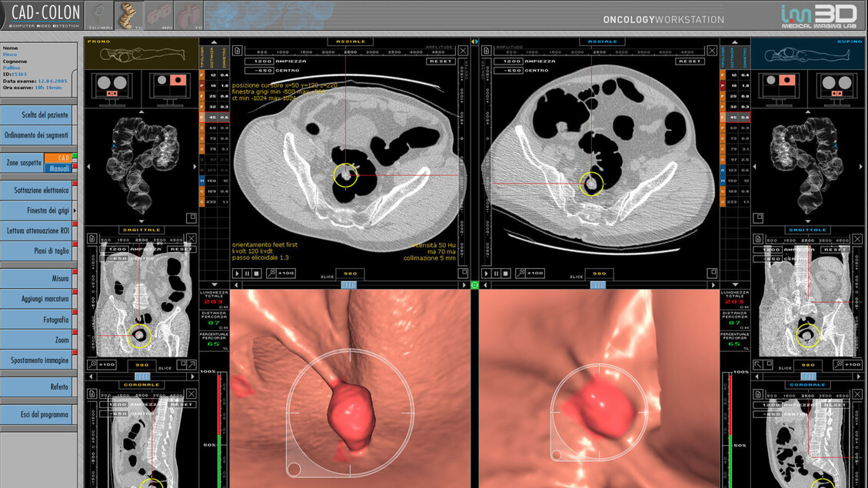
Task: Pause playback in the left Assiale view
Action: click(x=247, y=274)
